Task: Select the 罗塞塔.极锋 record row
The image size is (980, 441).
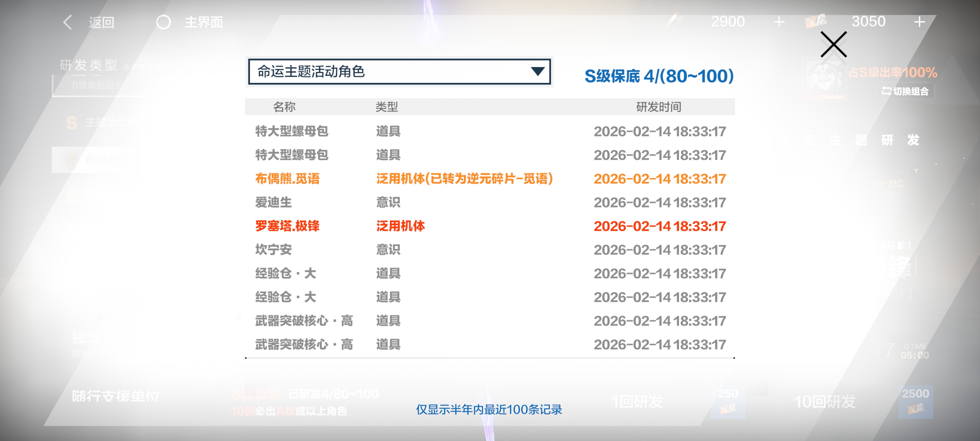Action: click(490, 226)
